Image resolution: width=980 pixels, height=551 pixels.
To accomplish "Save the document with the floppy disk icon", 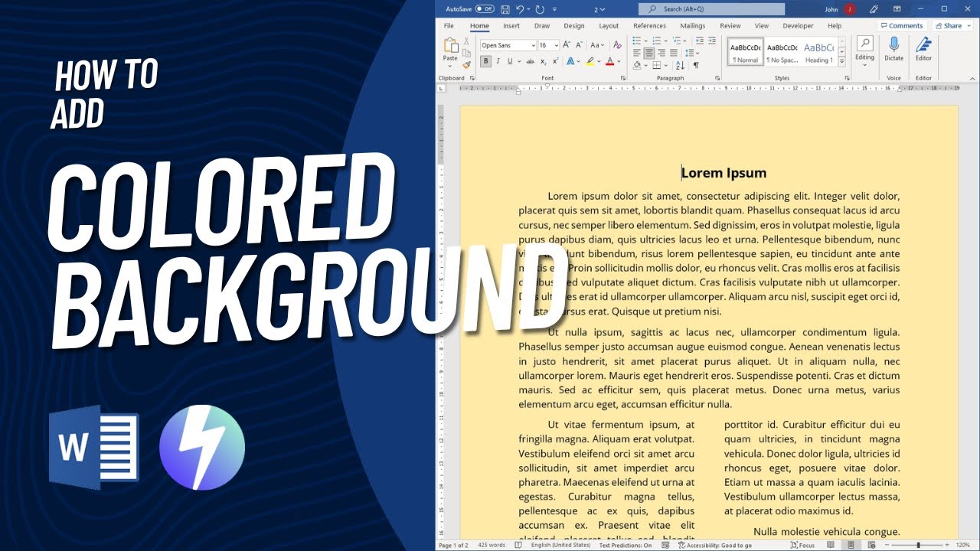I will (505, 9).
